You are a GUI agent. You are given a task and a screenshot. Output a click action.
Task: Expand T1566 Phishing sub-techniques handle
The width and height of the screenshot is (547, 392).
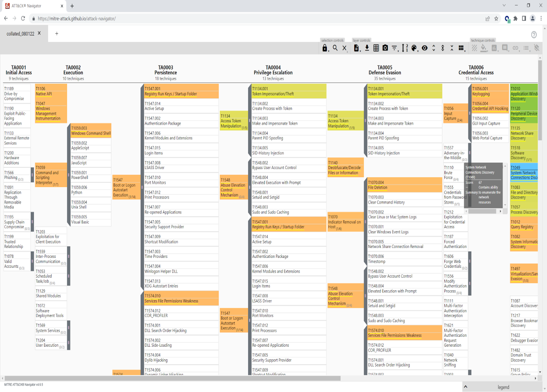(x=32, y=175)
